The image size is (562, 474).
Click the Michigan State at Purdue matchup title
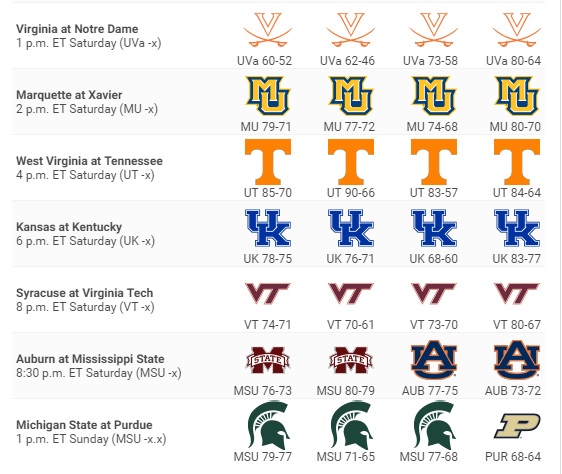click(84, 425)
